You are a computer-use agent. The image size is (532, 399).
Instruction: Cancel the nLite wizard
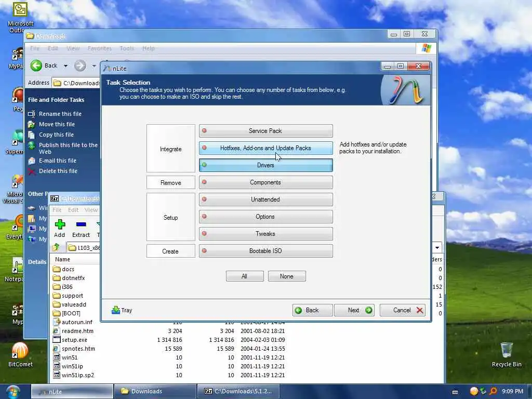pyautogui.click(x=403, y=310)
